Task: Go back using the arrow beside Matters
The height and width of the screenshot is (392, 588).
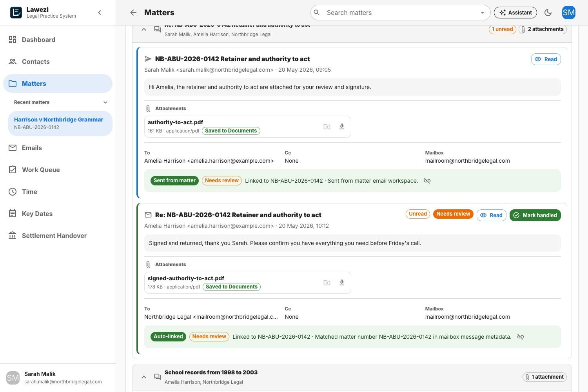Action: click(133, 13)
